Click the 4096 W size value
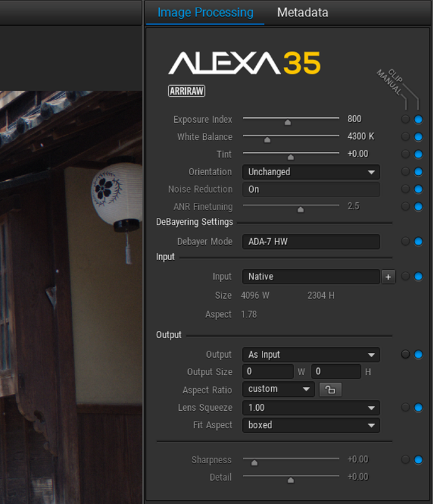Image resolution: width=433 pixels, height=504 pixels. (255, 295)
